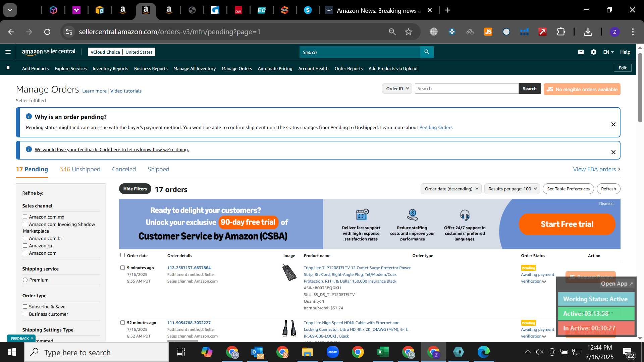Image resolution: width=644 pixels, height=362 pixels.
Task: Open order link 112-2587137-6637864
Action: (189, 267)
